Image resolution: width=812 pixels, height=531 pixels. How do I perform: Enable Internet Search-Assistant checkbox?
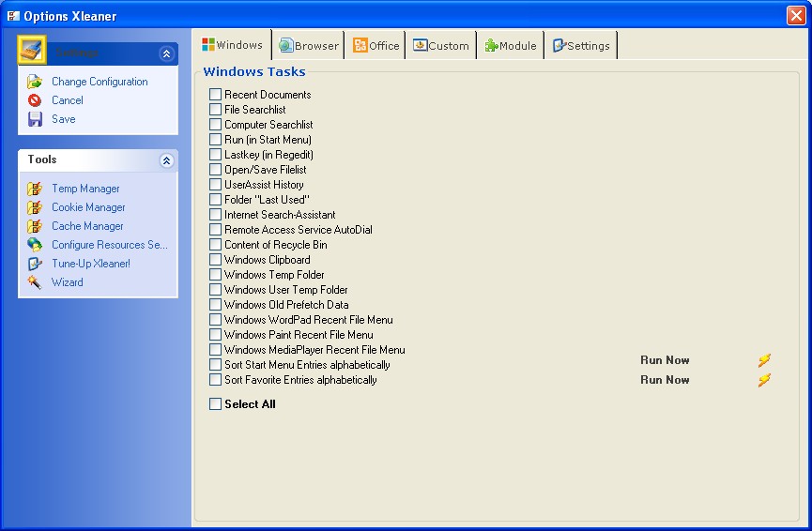tap(215, 214)
